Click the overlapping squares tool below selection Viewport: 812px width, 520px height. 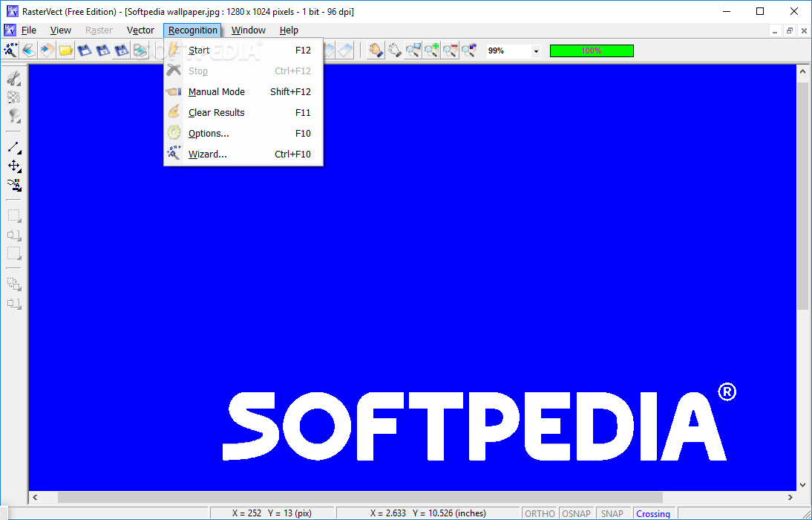pyautogui.click(x=14, y=235)
